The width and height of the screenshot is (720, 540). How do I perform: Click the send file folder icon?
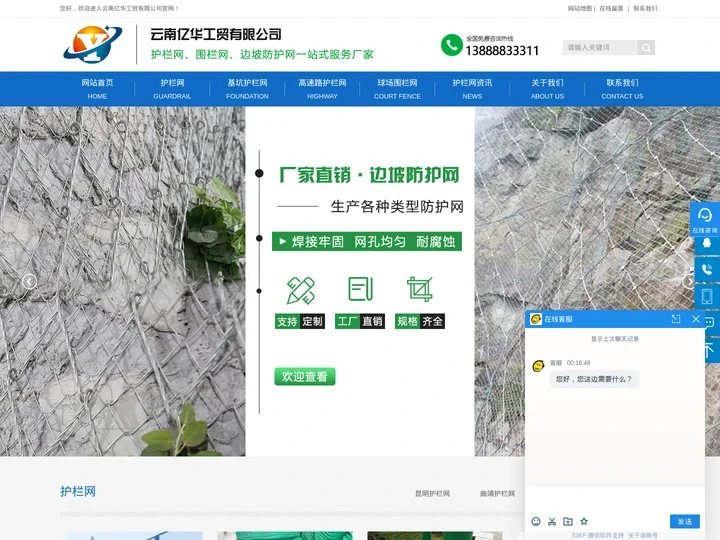(x=568, y=521)
